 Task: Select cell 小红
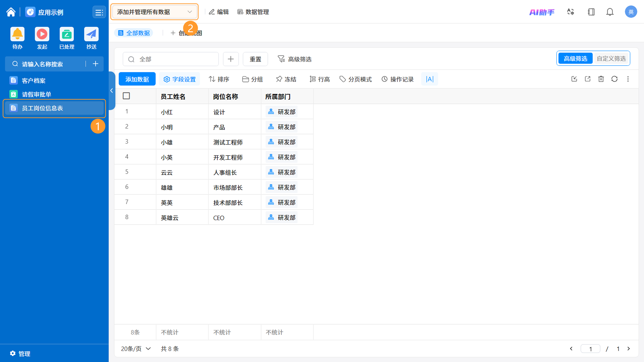182,112
